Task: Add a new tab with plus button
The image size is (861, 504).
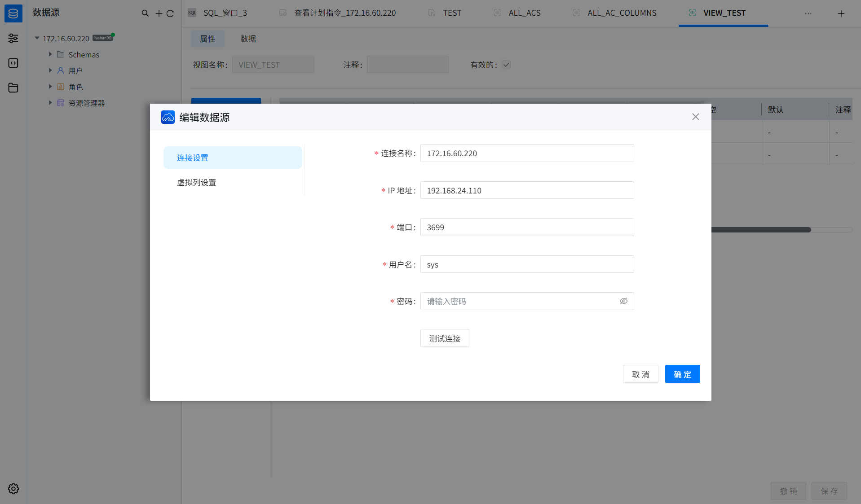Action: point(841,13)
